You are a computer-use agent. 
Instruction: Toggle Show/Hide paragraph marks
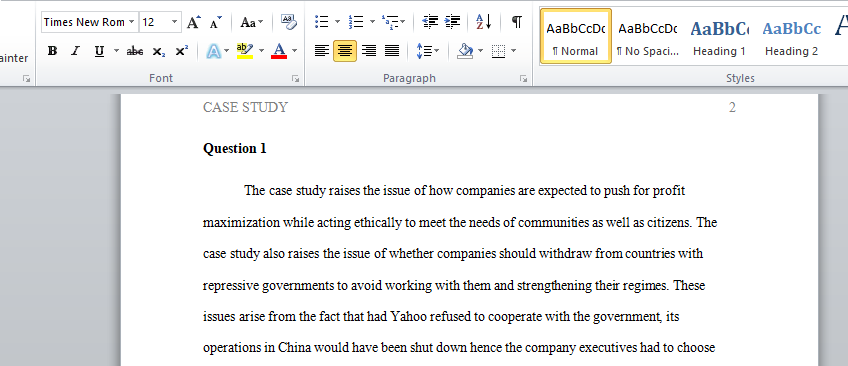(x=517, y=22)
